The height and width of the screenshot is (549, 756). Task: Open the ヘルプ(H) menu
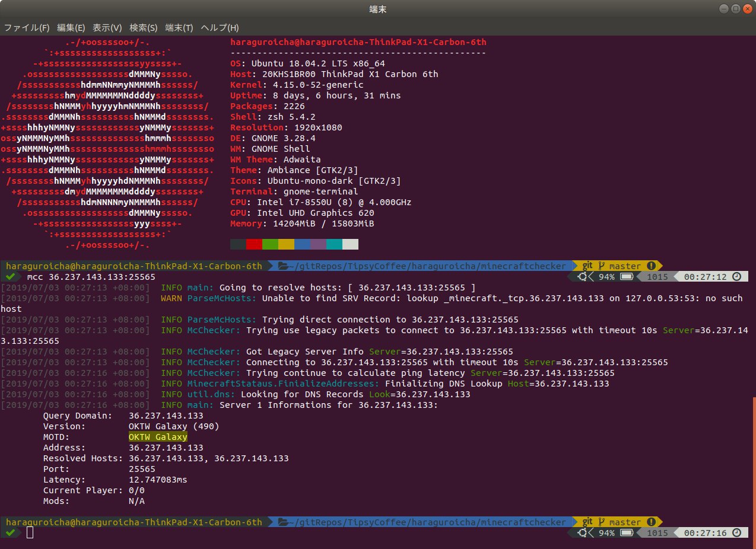pyautogui.click(x=220, y=28)
